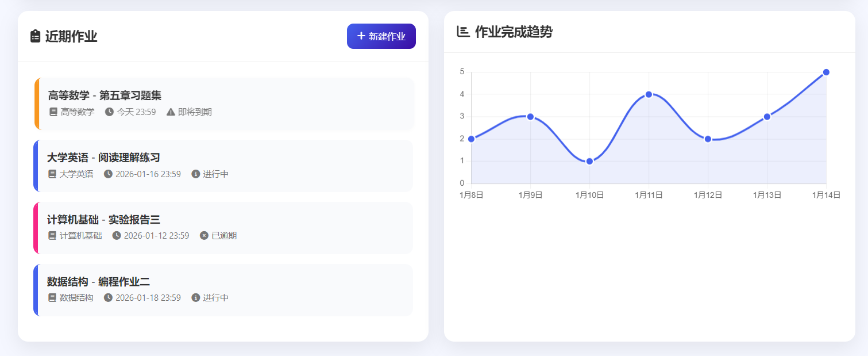The width and height of the screenshot is (868, 356).
Task: Click the X icon beside 已逾期 status
Action: pyautogui.click(x=204, y=235)
